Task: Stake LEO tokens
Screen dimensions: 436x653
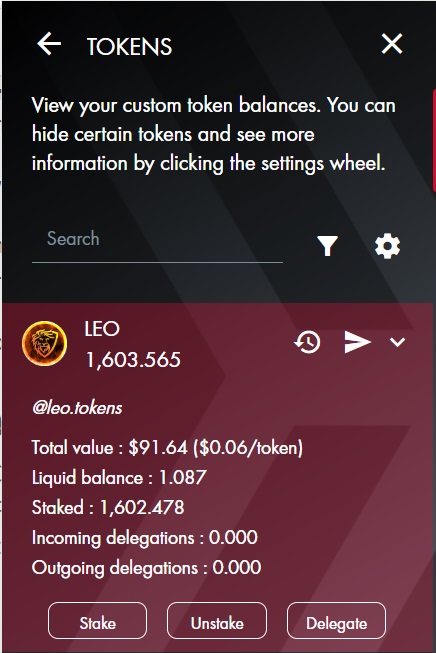Action: 97,623
